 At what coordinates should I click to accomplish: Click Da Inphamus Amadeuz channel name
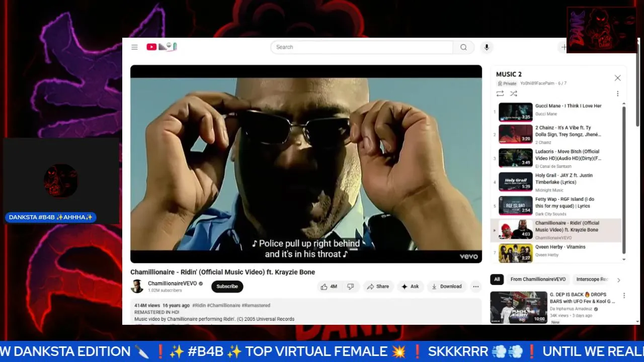[x=571, y=309]
